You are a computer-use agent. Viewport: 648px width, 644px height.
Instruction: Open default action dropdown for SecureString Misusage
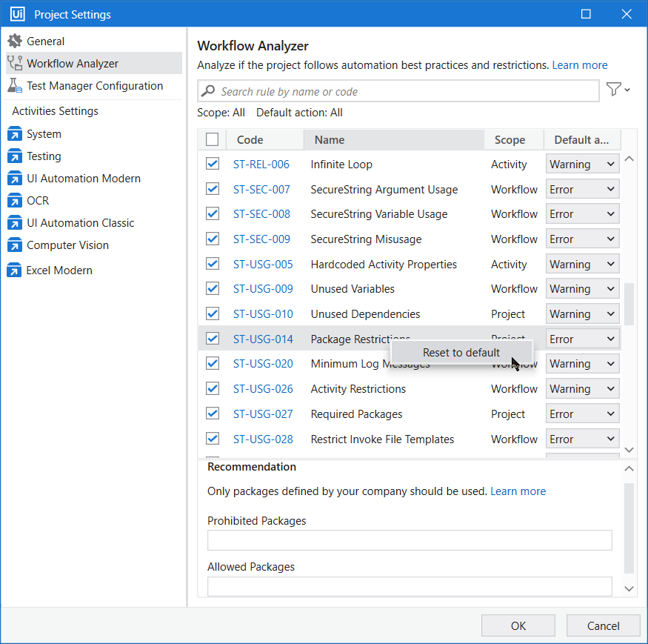tap(582, 239)
